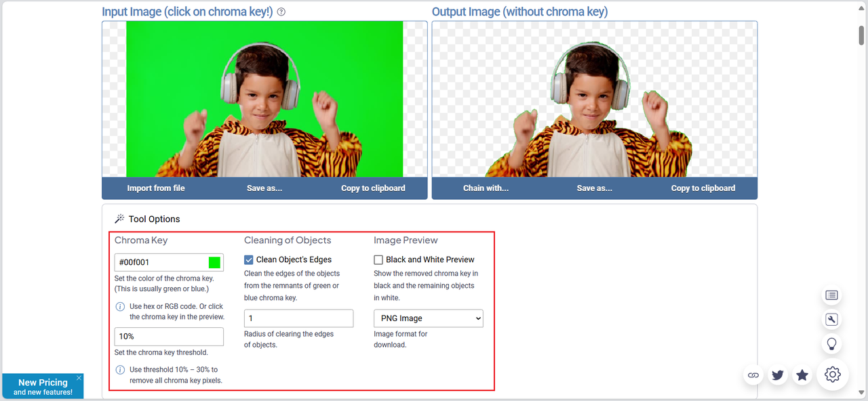Uncheck Clean Object's Edges checkbox
Image resolution: width=868 pixels, height=401 pixels.
click(x=249, y=259)
